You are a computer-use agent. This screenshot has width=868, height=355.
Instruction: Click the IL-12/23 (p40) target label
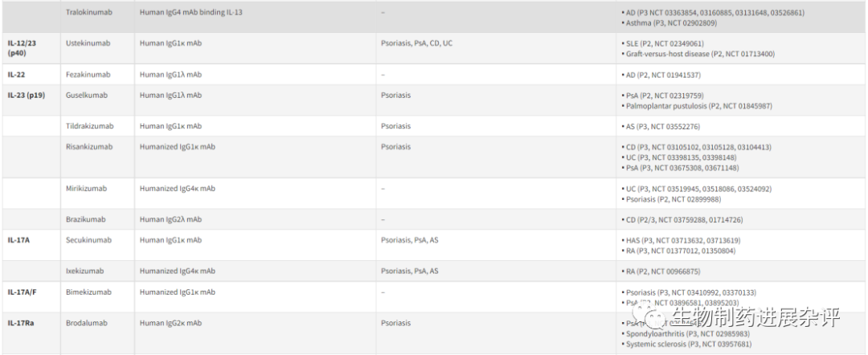(23, 48)
